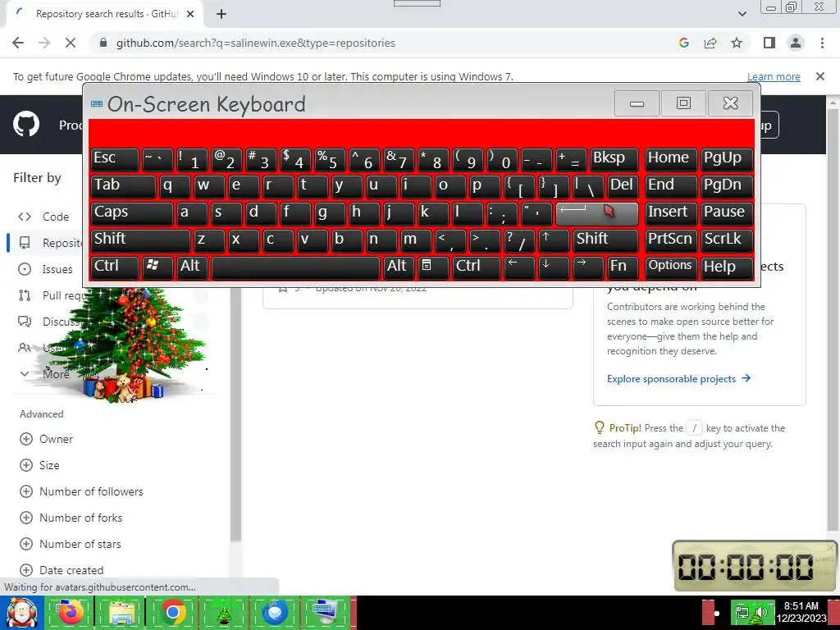Click the Tab key on keyboard
Screen dimensions: 840x630
pyautogui.click(x=123, y=186)
